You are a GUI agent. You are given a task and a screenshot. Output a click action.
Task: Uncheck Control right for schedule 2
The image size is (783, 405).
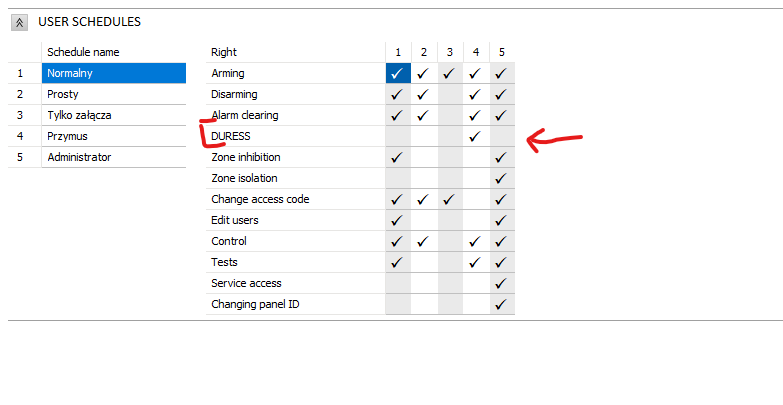click(424, 241)
